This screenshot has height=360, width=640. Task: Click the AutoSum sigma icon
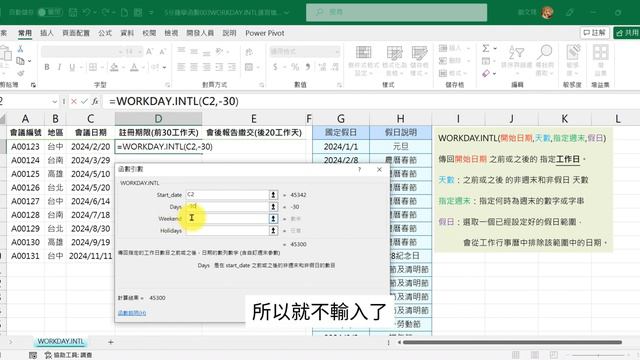click(x=486, y=49)
